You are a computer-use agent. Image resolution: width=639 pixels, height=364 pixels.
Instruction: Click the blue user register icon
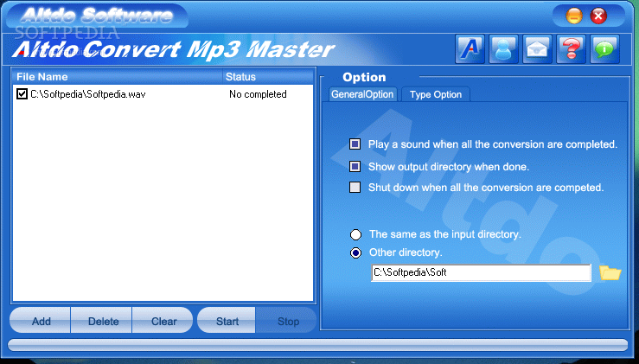click(503, 49)
